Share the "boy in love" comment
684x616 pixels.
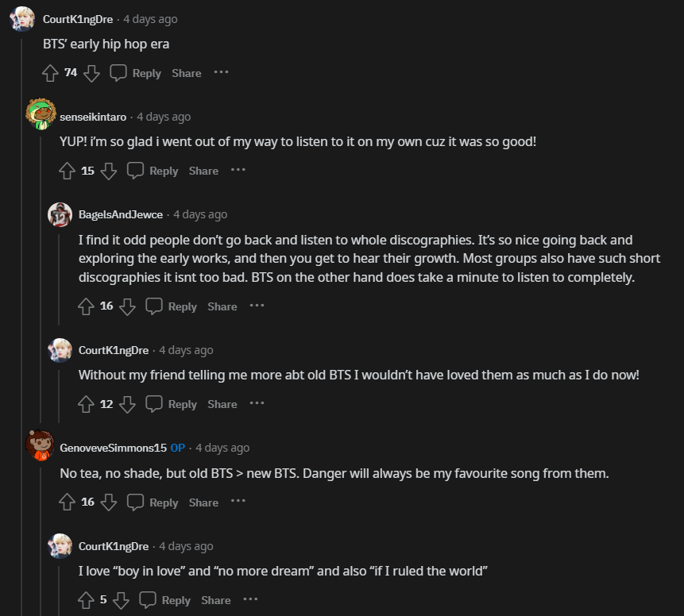click(216, 600)
